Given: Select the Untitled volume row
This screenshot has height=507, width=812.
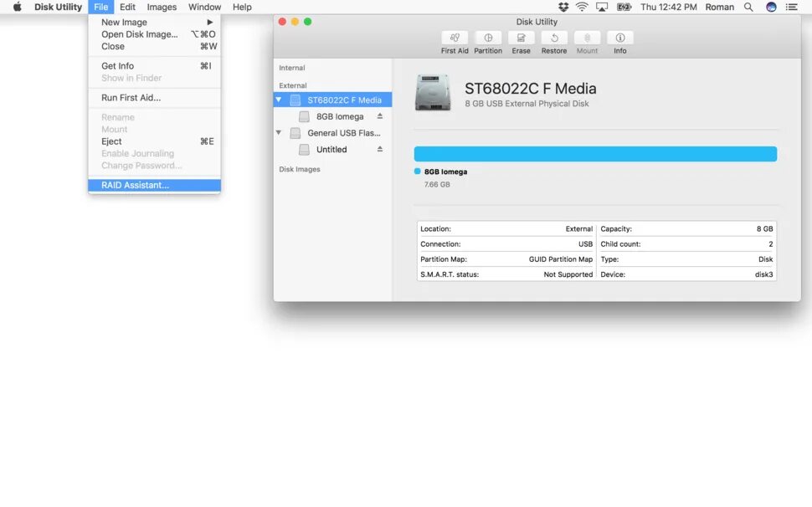Looking at the screenshot, I should tap(332, 150).
